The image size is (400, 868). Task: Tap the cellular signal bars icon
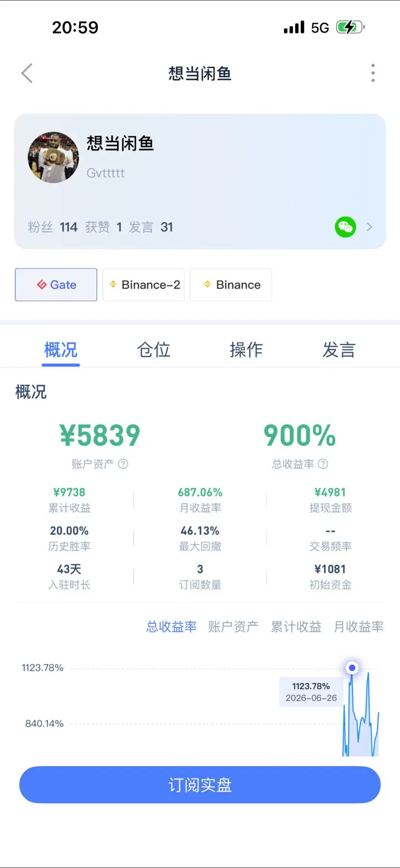coord(294,27)
